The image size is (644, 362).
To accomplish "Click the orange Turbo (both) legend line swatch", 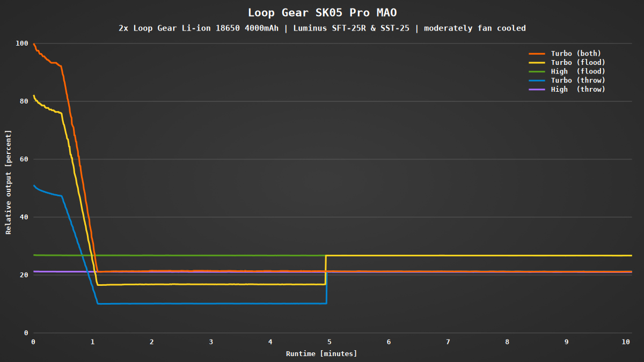I will pos(537,54).
